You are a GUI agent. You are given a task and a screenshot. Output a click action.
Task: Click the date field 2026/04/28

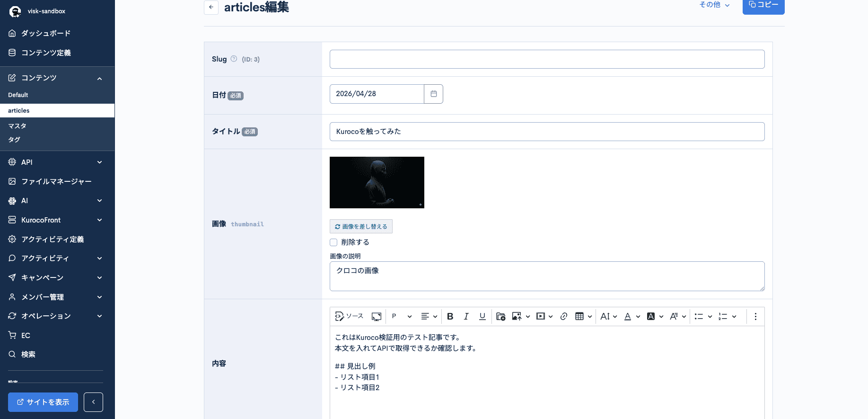tap(377, 94)
